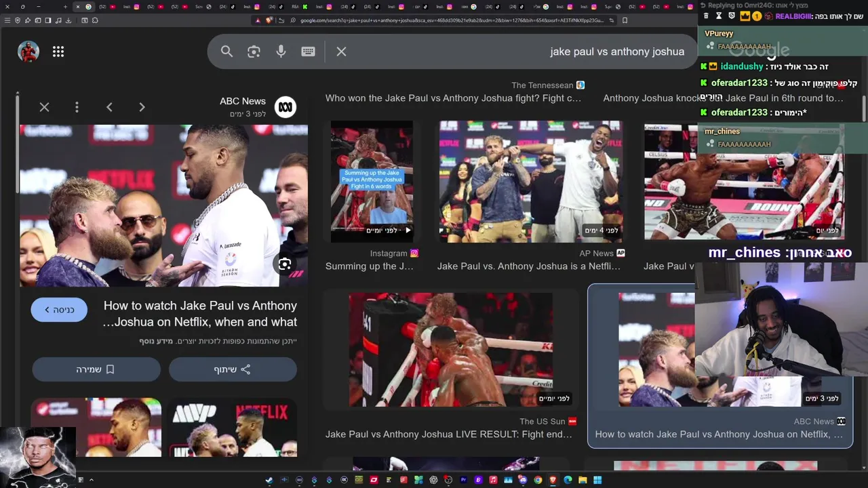The image size is (868, 488).
Task: Launch Steam from the taskbar
Action: pos(269,480)
